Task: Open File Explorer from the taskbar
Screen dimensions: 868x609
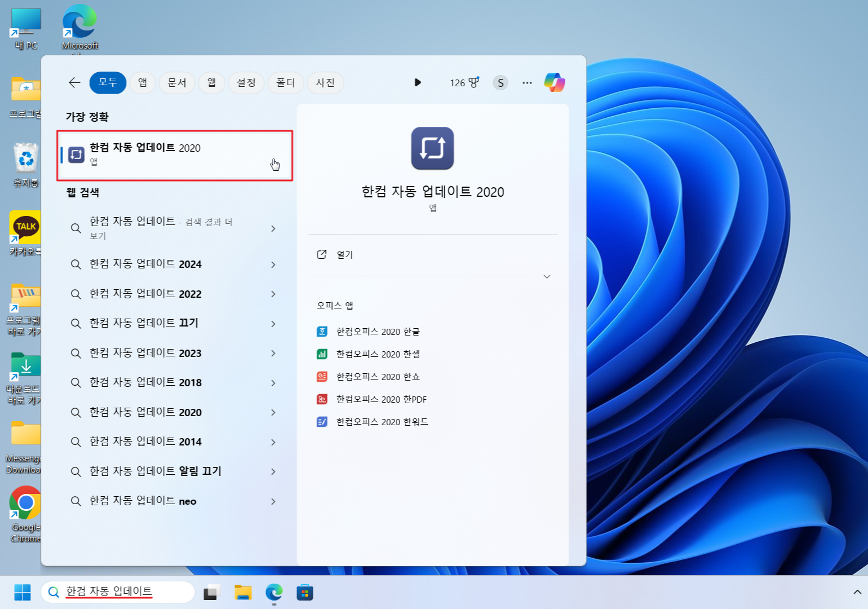Action: click(x=243, y=593)
